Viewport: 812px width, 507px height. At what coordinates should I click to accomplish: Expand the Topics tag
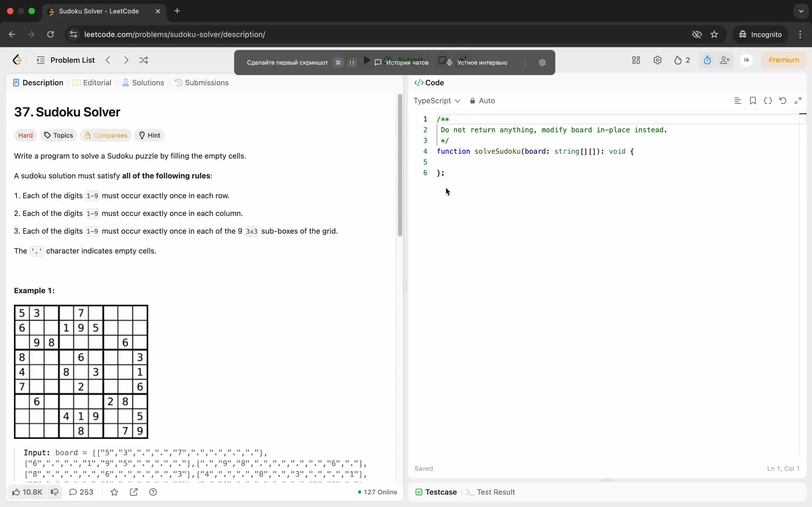(58, 135)
